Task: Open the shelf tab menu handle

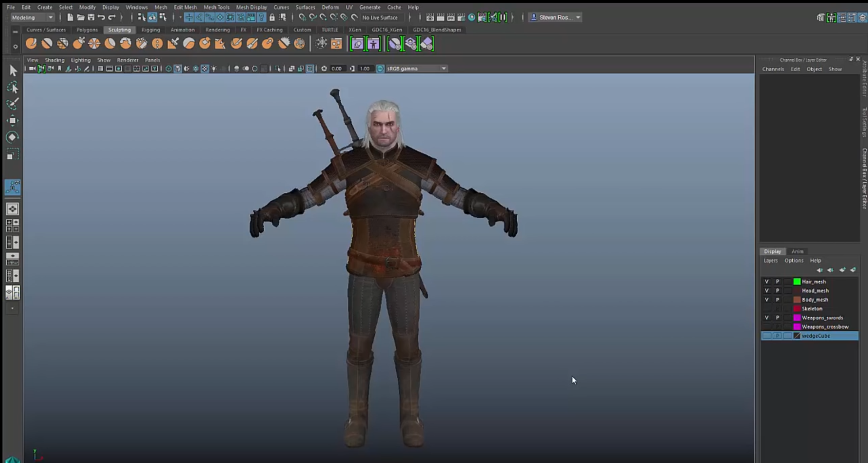Action: click(15, 32)
